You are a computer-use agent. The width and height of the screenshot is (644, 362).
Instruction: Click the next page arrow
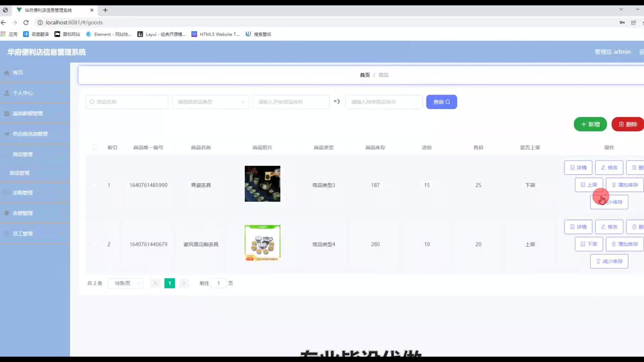click(x=184, y=283)
